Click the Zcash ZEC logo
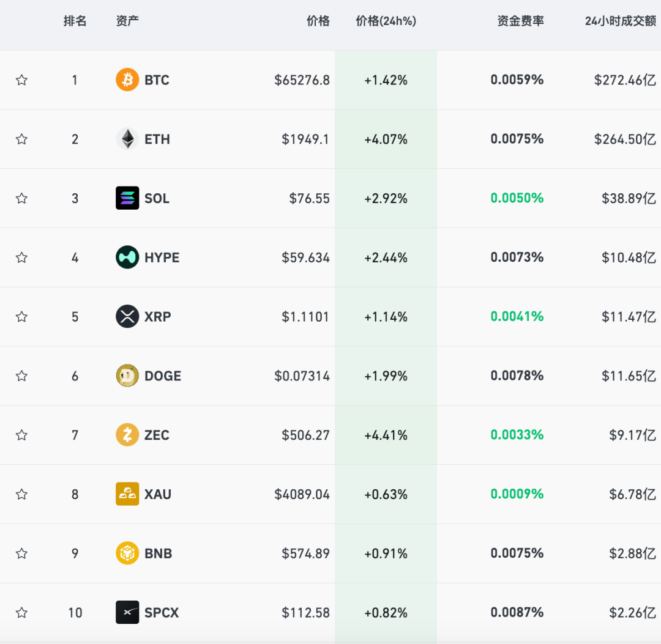Image resolution: width=661 pixels, height=644 pixels. (x=127, y=435)
